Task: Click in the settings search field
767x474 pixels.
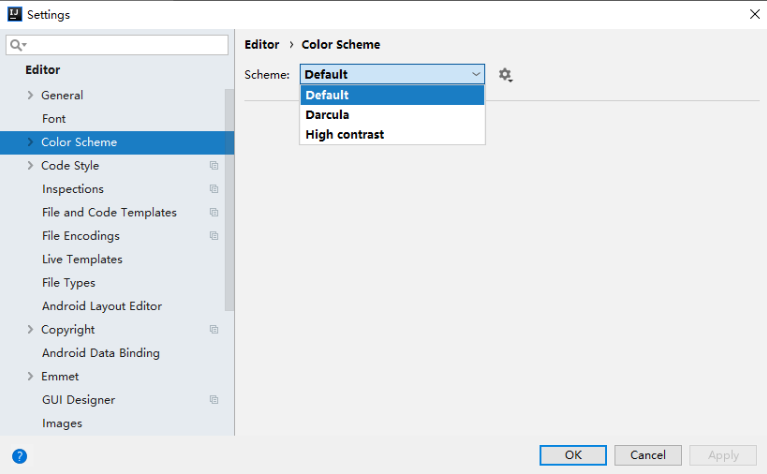Action: 125,45
